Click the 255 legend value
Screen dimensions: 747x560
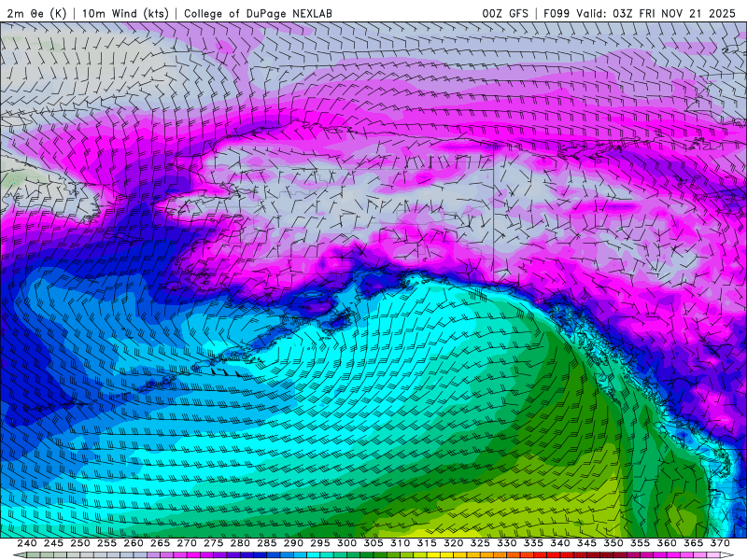coord(106,543)
